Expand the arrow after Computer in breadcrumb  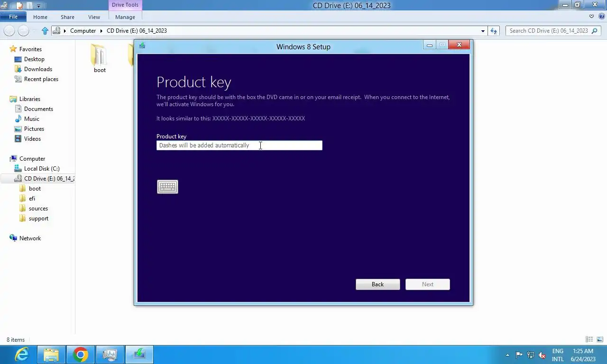click(x=101, y=31)
